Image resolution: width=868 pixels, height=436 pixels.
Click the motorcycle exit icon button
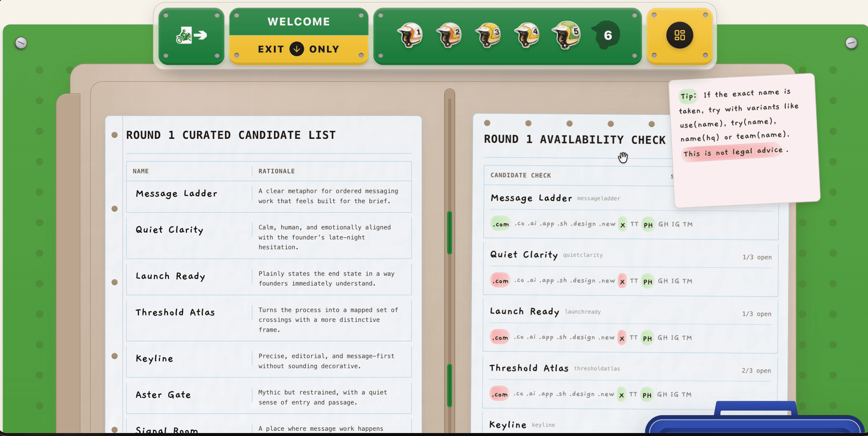(191, 35)
